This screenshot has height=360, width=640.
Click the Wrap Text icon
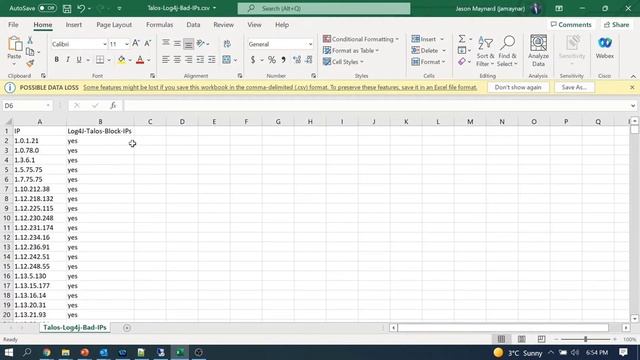(x=227, y=44)
